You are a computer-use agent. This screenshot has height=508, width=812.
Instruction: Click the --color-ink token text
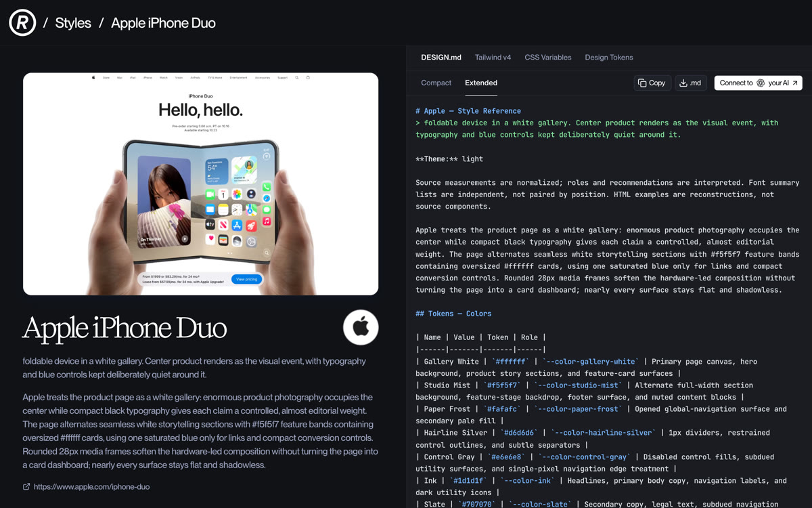[x=527, y=481]
